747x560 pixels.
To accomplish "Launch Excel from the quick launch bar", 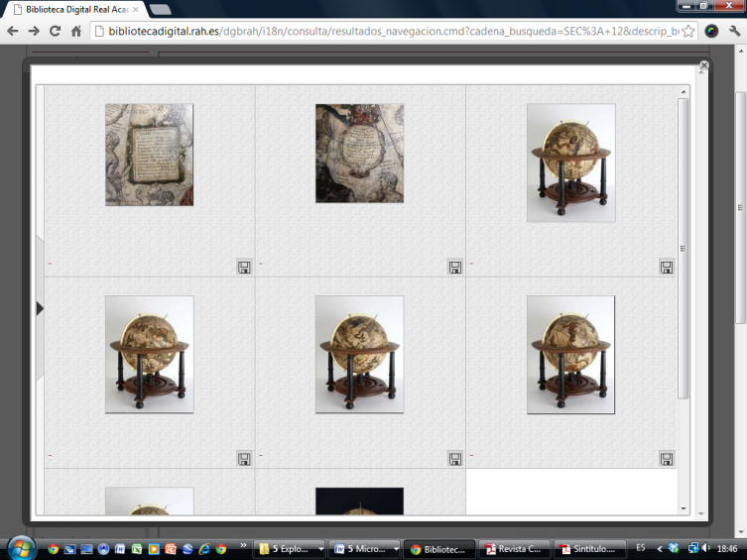I will [x=137, y=549].
